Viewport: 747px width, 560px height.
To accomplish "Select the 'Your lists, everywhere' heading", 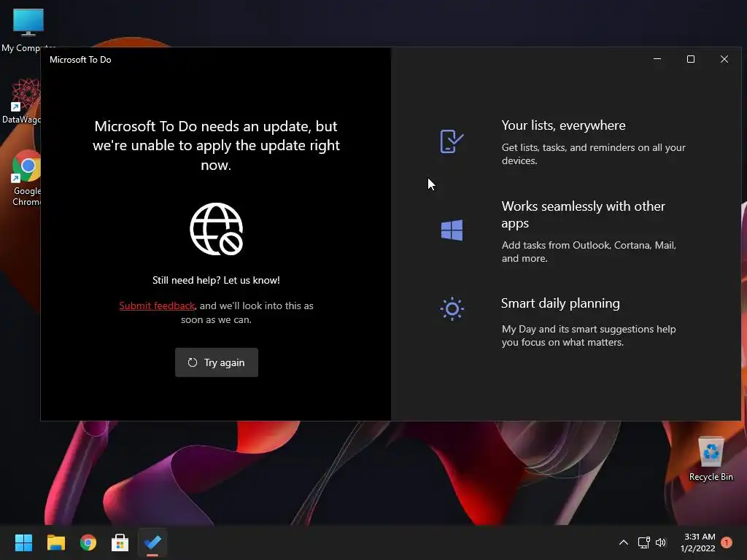I will [564, 125].
